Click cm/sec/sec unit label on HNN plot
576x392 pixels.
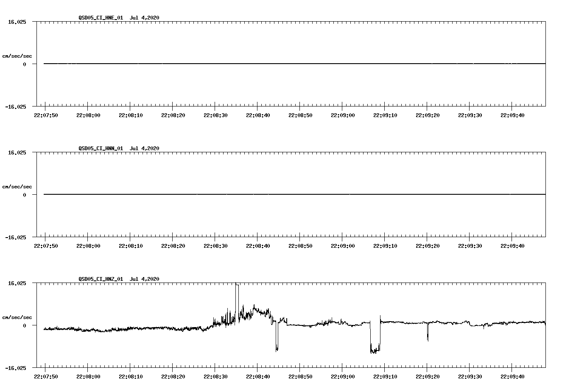17,187
